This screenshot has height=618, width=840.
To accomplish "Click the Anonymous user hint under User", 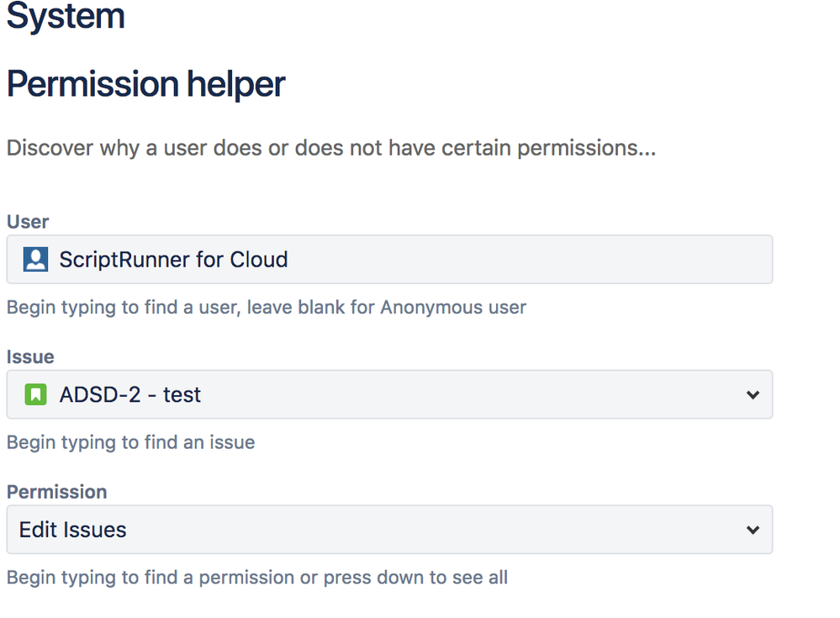I will (x=267, y=308).
